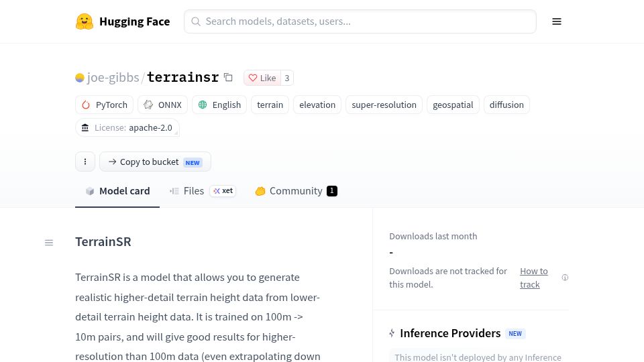The image size is (644, 362).
Task: Switch to the Model card tab
Action: click(117, 191)
